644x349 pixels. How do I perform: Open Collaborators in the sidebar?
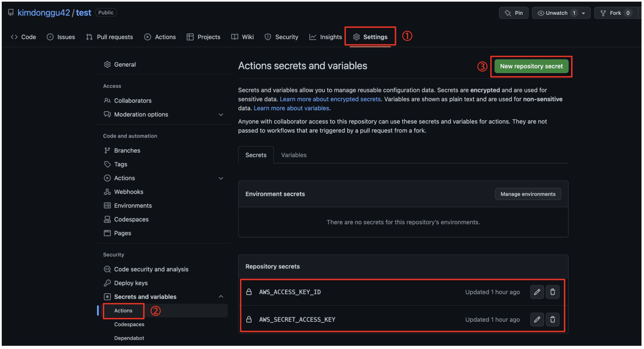coord(128,101)
